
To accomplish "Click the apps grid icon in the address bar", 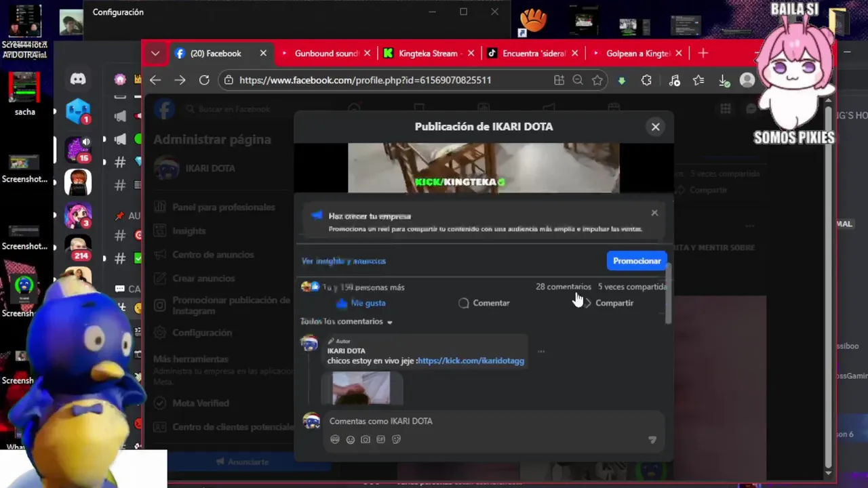I will [559, 80].
